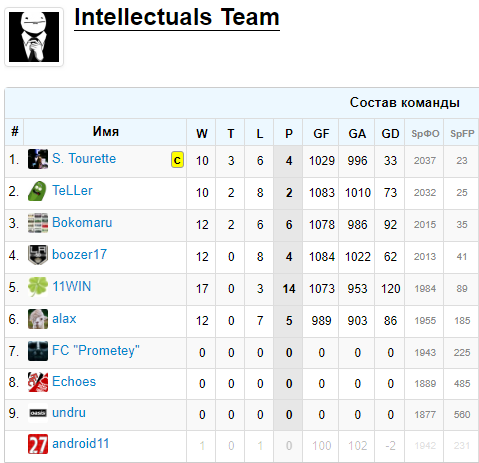Open the android11 profile link

[x=81, y=443]
